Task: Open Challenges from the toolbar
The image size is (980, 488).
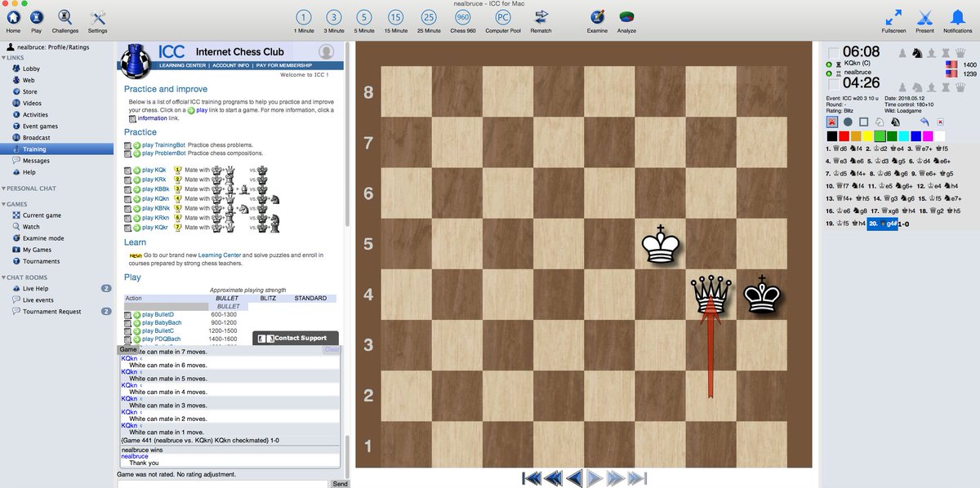Action: click(x=65, y=20)
